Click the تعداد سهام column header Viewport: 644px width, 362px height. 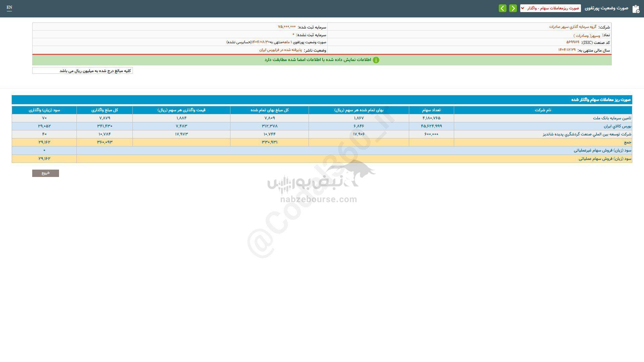[431, 110]
